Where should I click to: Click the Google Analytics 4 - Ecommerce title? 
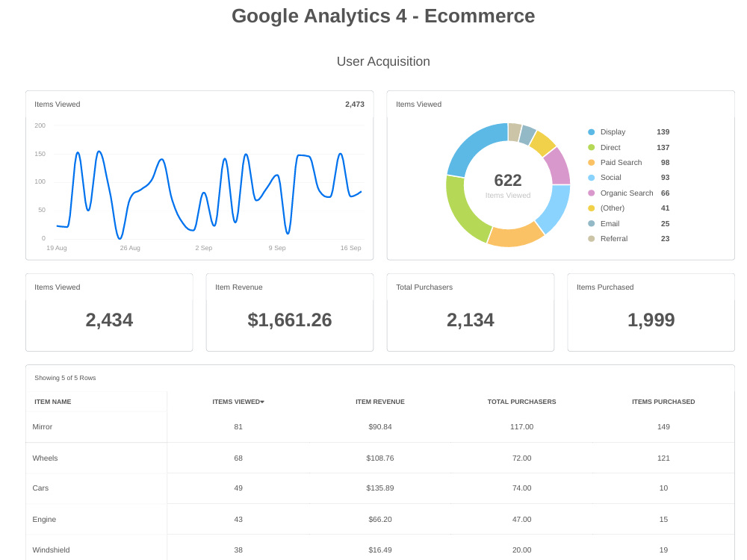[383, 16]
